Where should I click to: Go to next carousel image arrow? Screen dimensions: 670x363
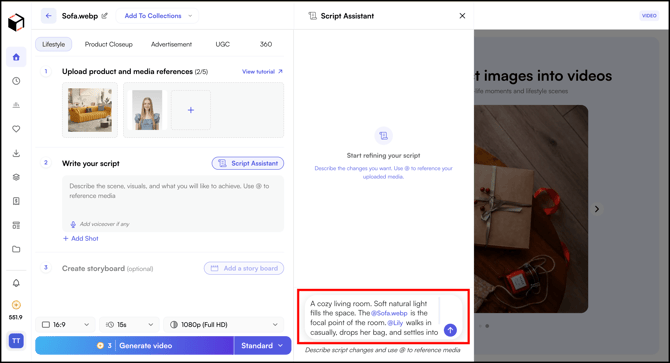click(597, 209)
